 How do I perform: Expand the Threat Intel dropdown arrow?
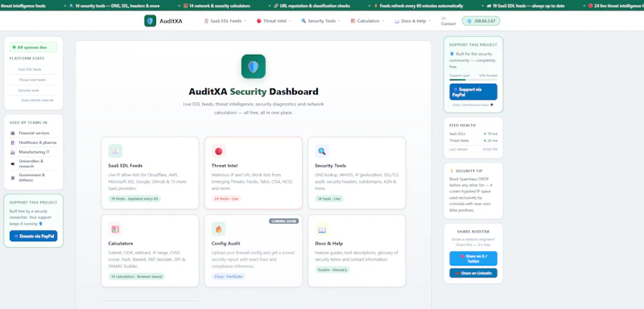(x=290, y=21)
